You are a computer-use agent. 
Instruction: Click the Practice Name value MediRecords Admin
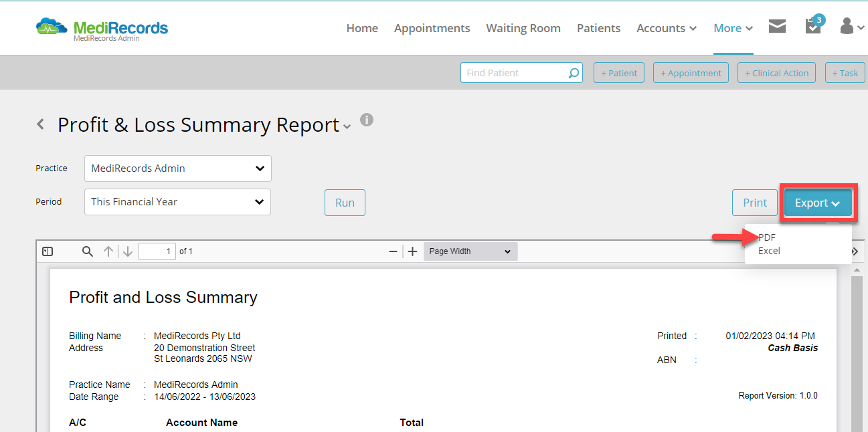point(196,385)
